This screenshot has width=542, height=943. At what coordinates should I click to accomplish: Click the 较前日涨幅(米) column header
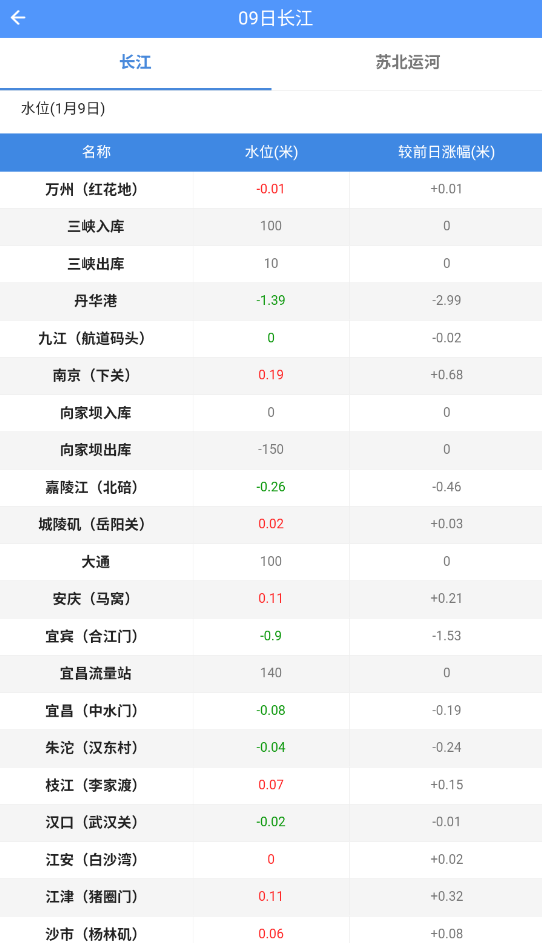tap(446, 152)
